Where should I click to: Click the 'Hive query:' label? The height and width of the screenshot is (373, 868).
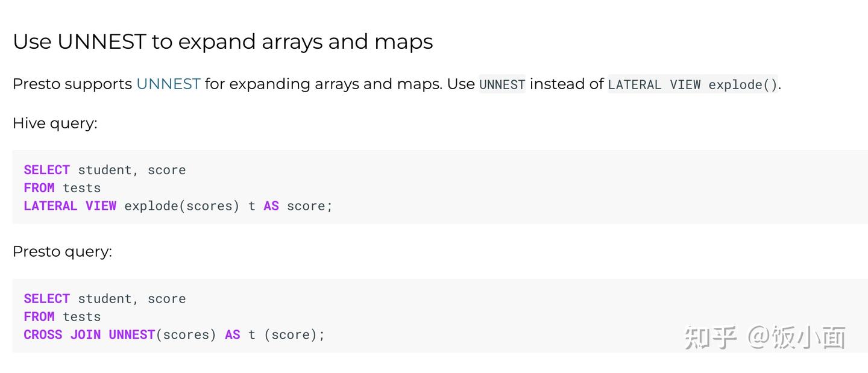point(55,123)
